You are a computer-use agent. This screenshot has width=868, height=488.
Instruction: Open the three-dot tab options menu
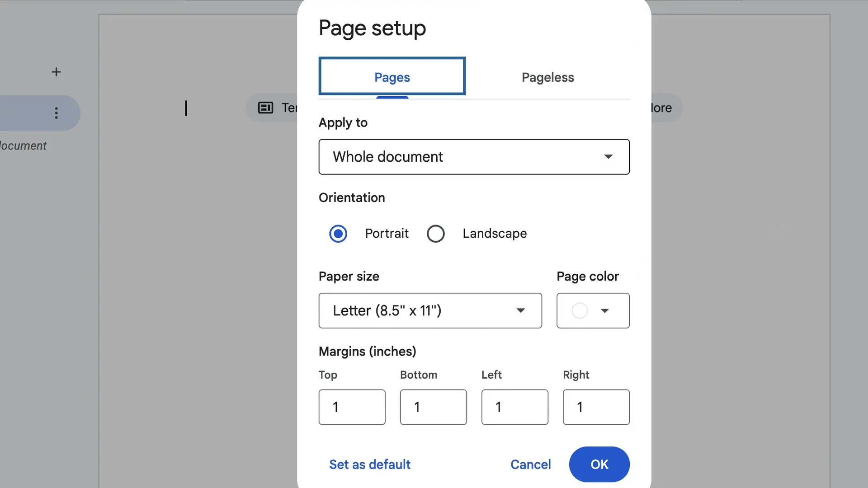point(56,113)
